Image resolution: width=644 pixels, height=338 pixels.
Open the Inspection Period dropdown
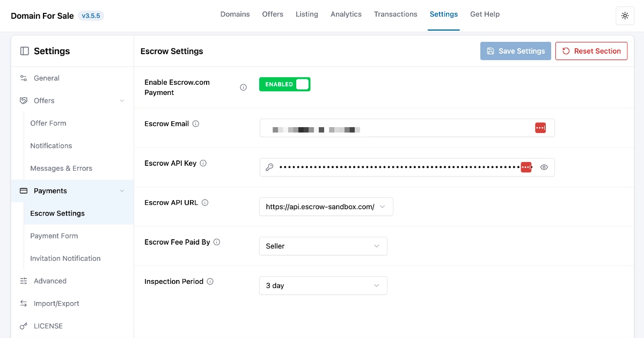323,285
